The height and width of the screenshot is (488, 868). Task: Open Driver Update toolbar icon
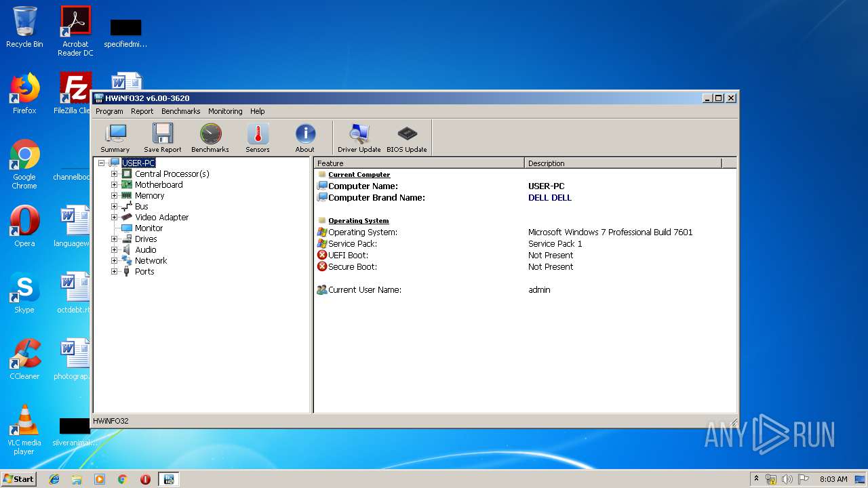[x=359, y=138]
